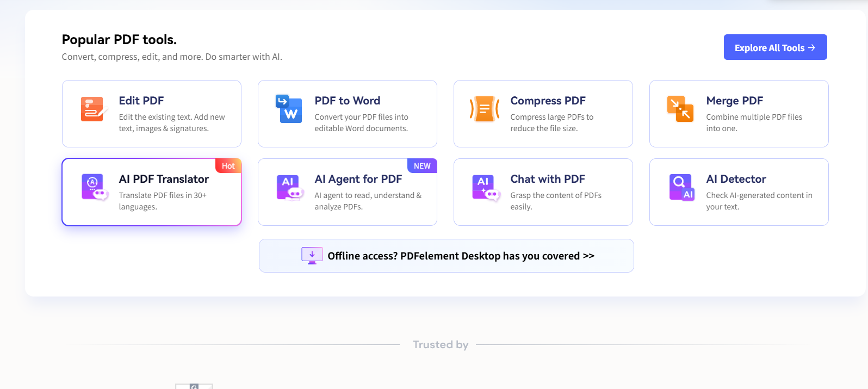Image resolution: width=868 pixels, height=389 pixels.
Task: Select the Chat with PDF icon
Action: pos(485,188)
